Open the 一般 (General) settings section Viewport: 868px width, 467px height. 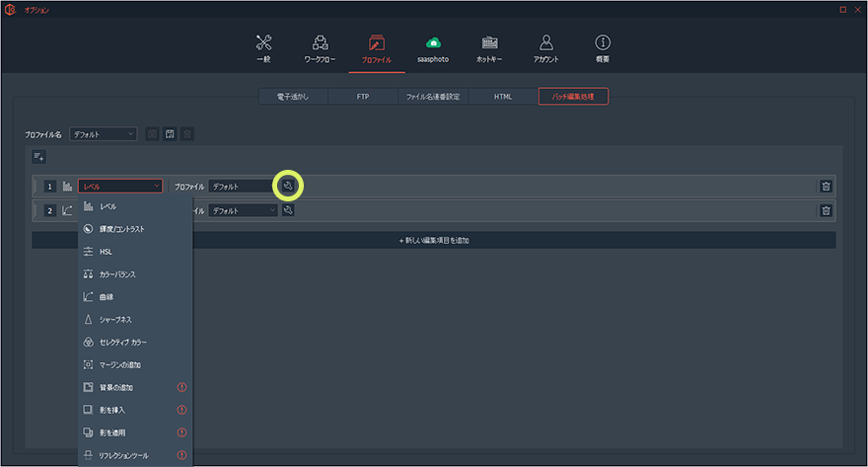click(x=263, y=48)
